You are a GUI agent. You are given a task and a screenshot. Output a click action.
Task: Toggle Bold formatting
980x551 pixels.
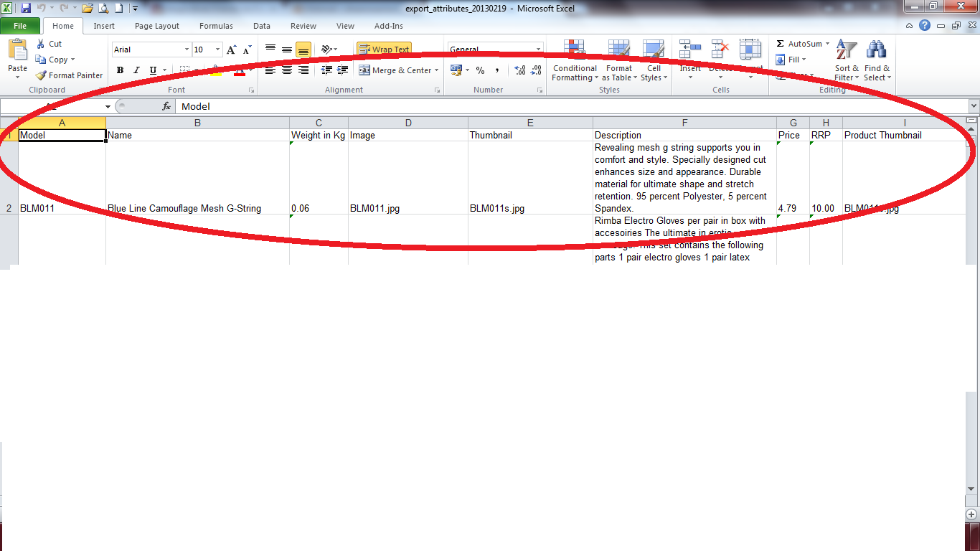tap(120, 70)
